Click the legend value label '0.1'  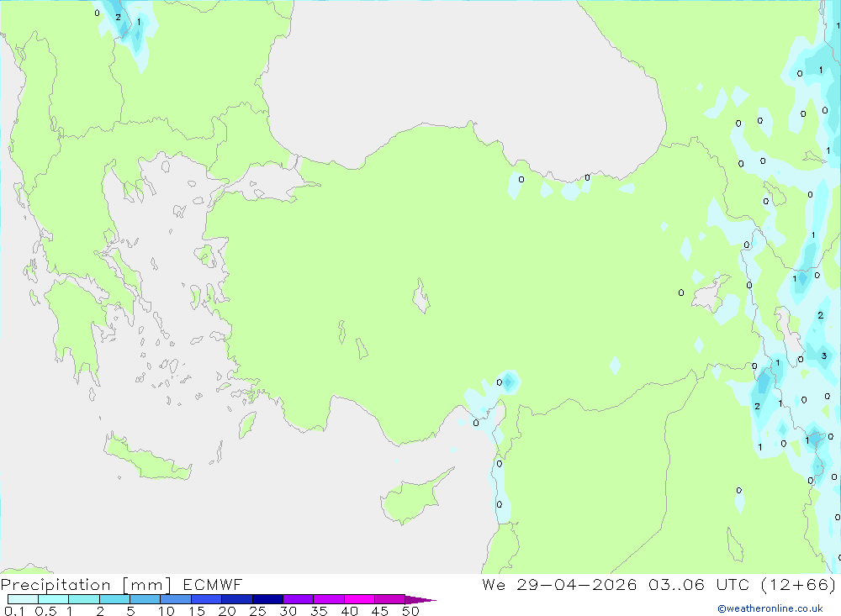pos(14,611)
